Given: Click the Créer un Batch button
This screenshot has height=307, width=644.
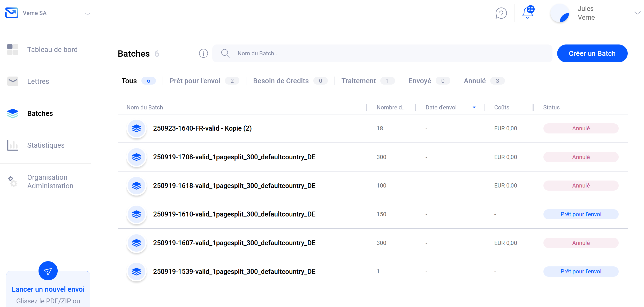Looking at the screenshot, I should click(592, 53).
